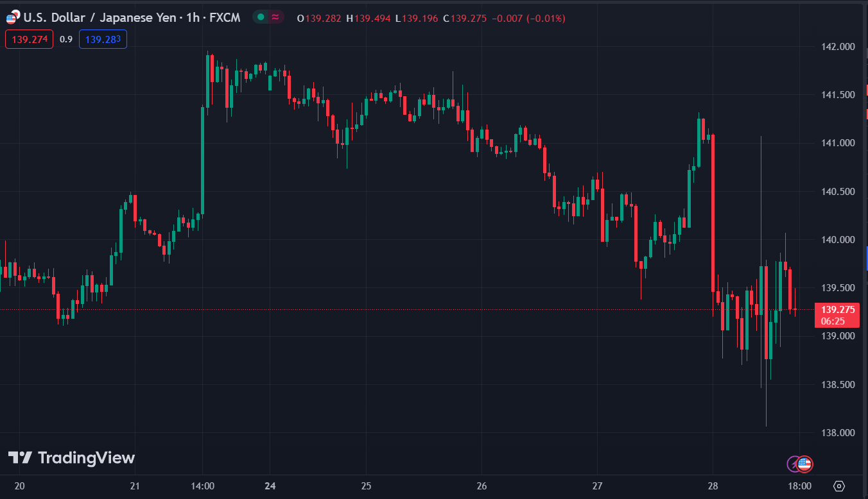Click the red sell price 139.274 button
The width and height of the screenshot is (868, 499).
coord(30,39)
